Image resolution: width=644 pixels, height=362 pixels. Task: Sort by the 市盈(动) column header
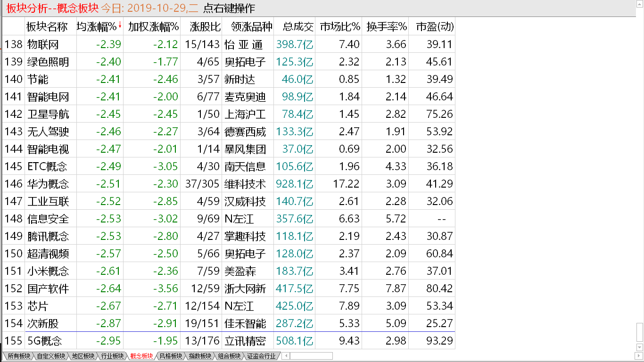pos(435,26)
